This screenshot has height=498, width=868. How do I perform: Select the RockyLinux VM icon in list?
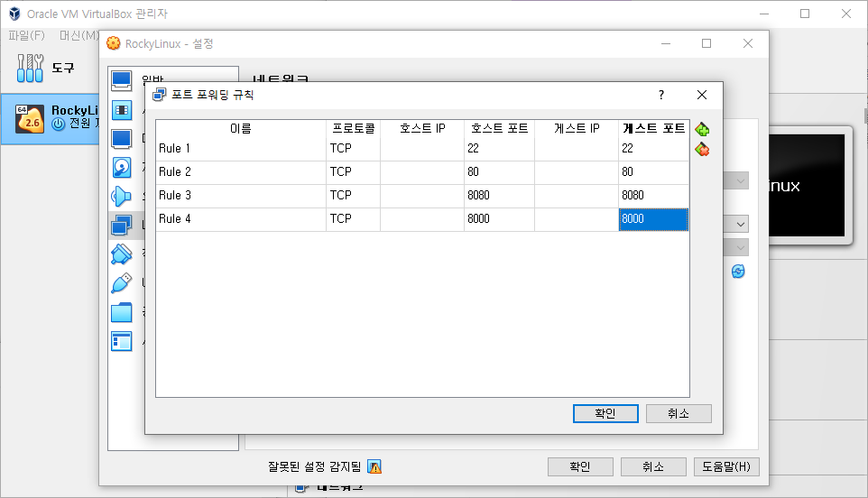tap(30, 119)
